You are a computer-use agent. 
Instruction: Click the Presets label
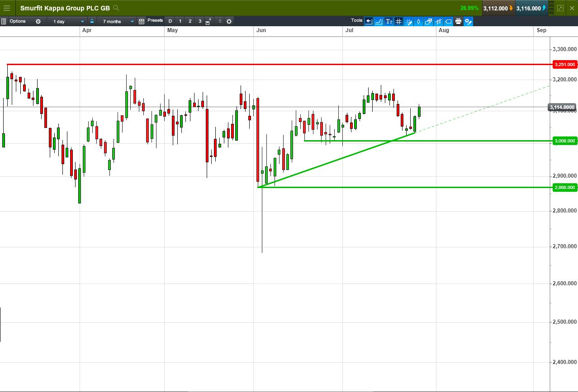[x=155, y=20]
